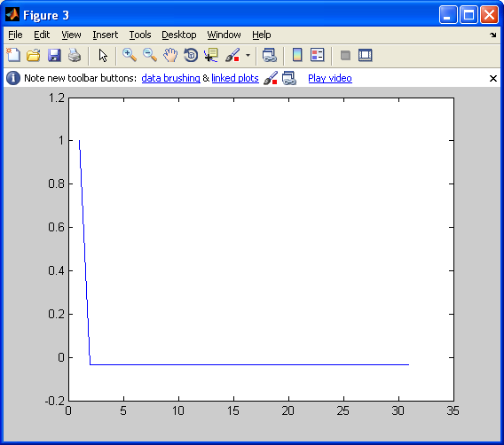Maximize the Figure 3 window

pyautogui.click(x=469, y=15)
